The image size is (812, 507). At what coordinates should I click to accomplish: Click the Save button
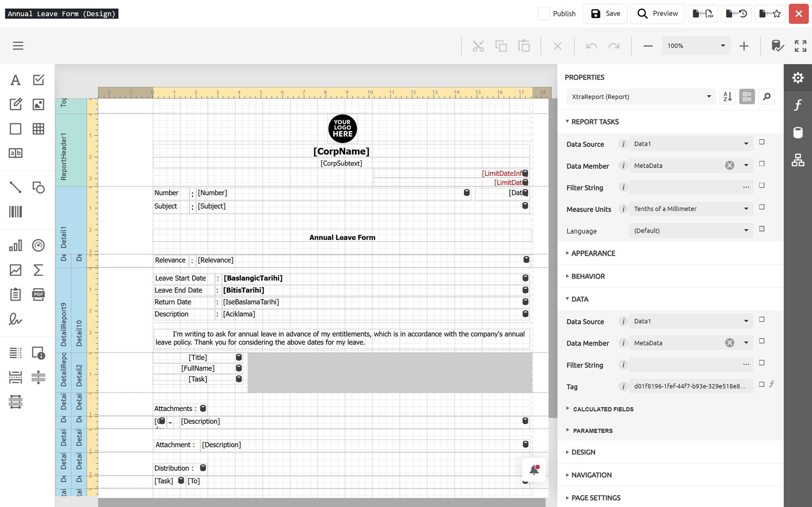click(605, 14)
